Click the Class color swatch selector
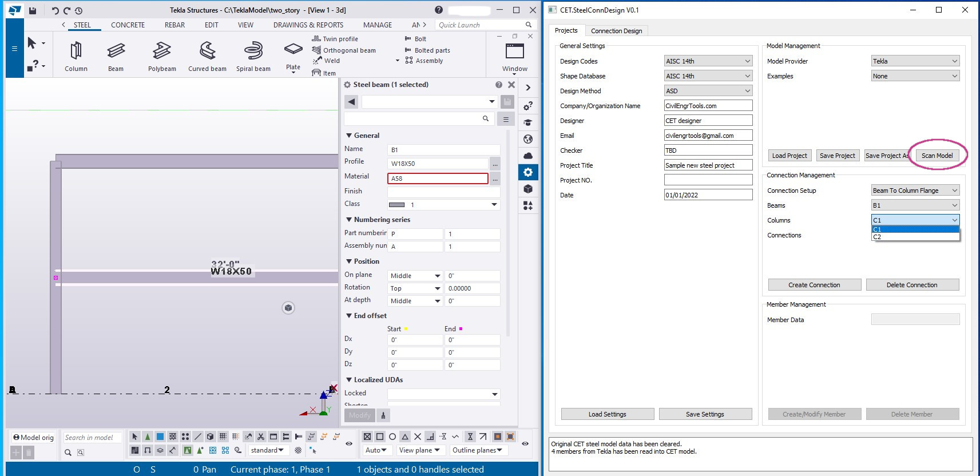980x476 pixels. [x=443, y=205]
